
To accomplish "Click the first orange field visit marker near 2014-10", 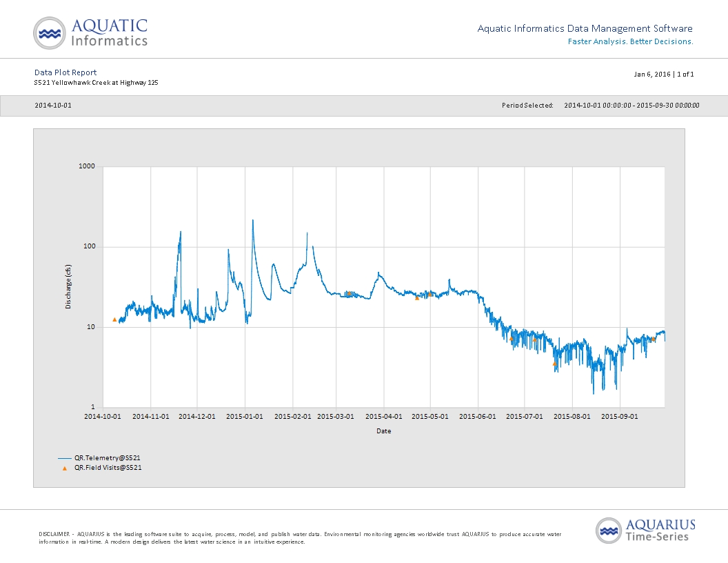I will point(114,319).
